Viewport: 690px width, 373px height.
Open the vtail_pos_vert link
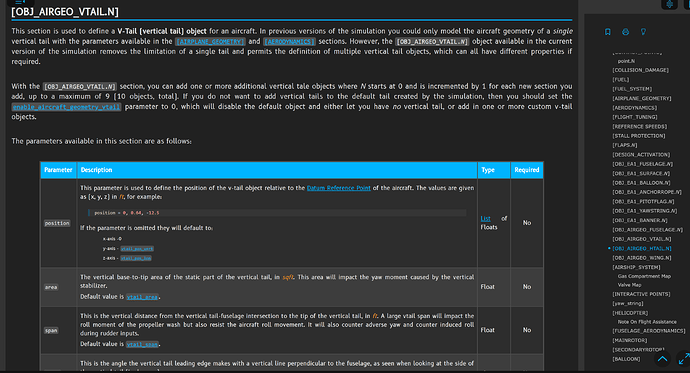137,249
